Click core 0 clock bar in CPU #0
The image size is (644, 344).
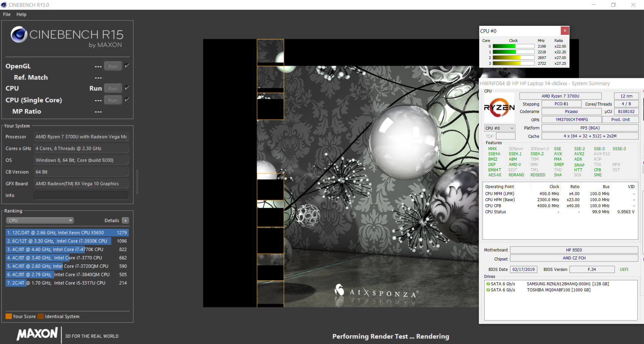(x=513, y=46)
